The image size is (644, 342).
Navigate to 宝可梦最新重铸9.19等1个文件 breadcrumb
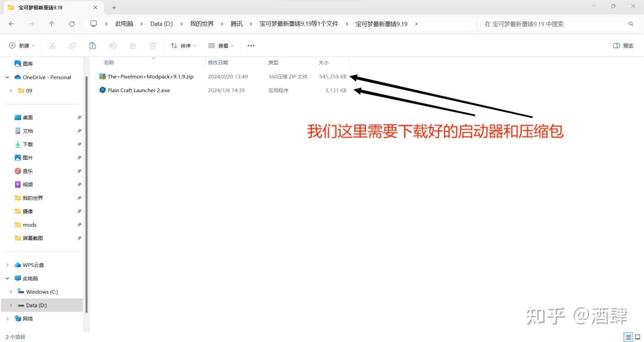pos(299,24)
